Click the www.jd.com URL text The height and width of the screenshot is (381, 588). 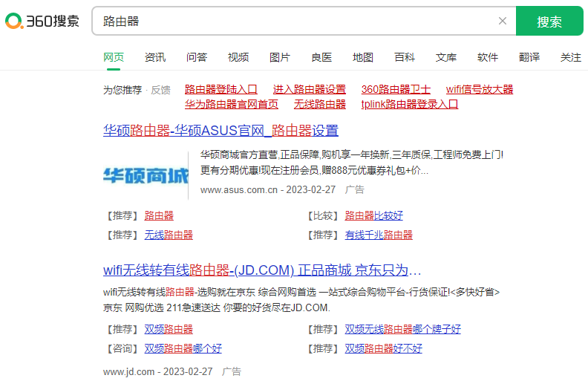128,371
